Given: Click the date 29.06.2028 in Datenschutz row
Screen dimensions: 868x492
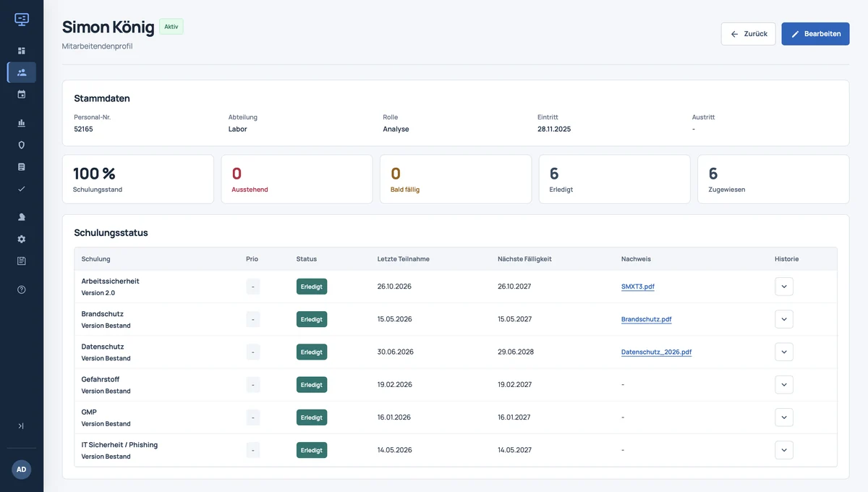Looking at the screenshot, I should [516, 352].
